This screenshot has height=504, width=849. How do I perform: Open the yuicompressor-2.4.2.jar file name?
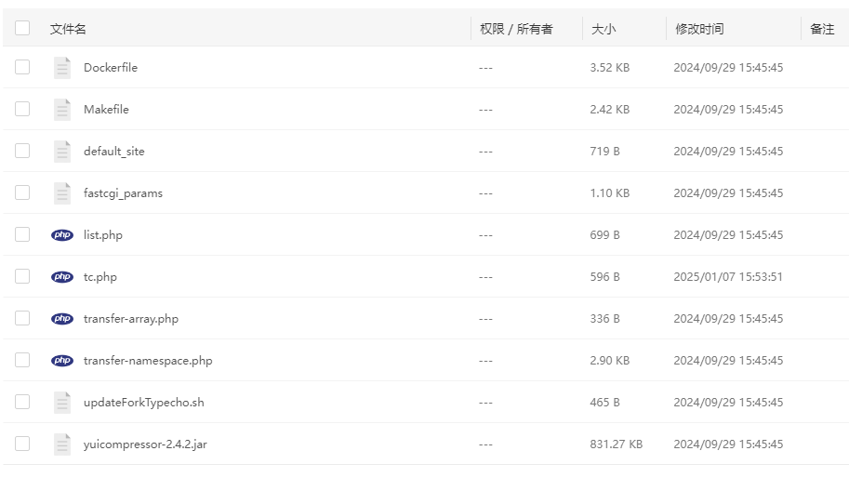pos(145,444)
